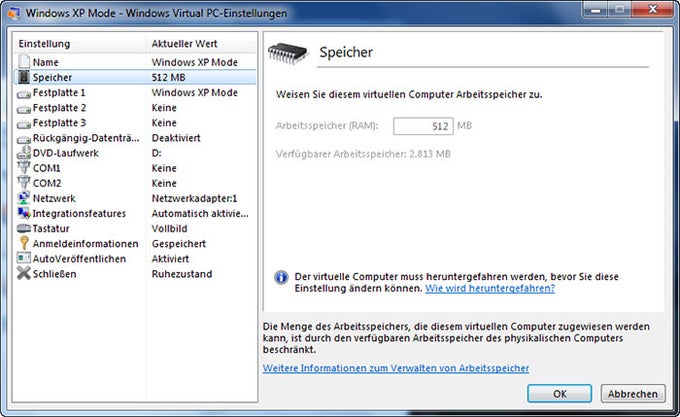Click the Integrationsfeatures icon
The height and width of the screenshot is (417, 680).
pos(24,213)
